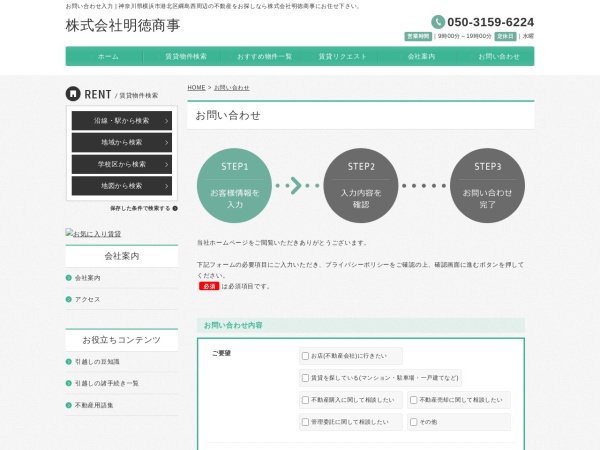The height and width of the screenshot is (450, 600).
Task: Click the お問い合わせ内容 section header
Action: click(361, 325)
